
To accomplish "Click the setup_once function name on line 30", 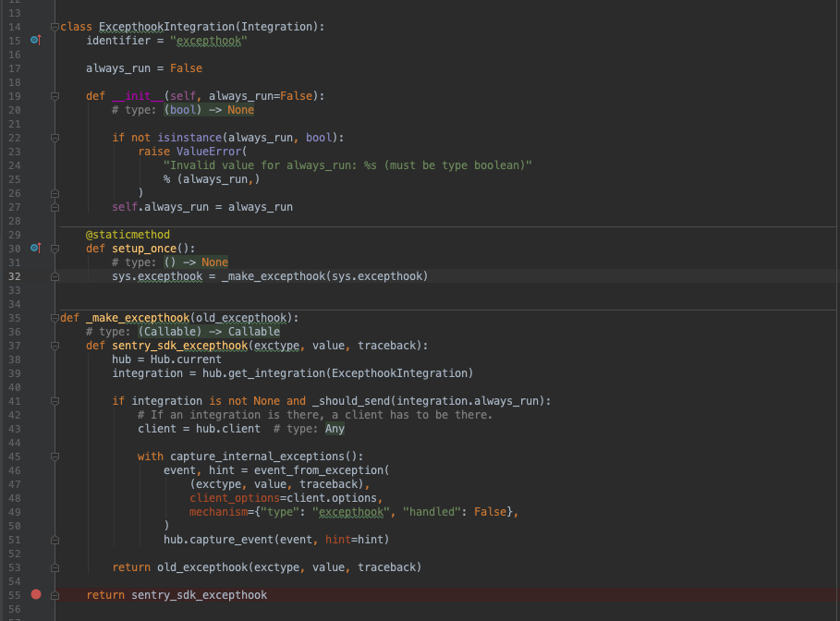I will pos(144,249).
